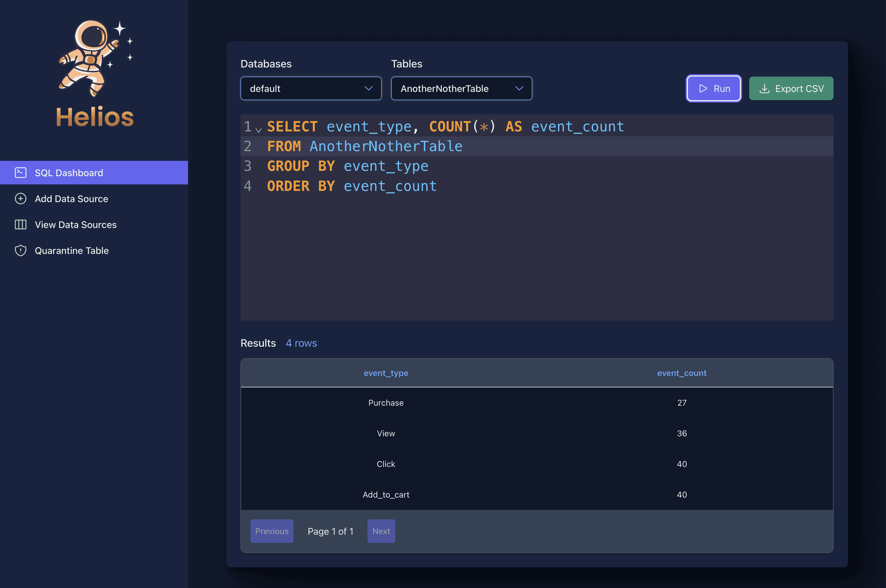The image size is (886, 588).
Task: Click the chevron arrow of Tables dropdown
Action: pyautogui.click(x=519, y=88)
